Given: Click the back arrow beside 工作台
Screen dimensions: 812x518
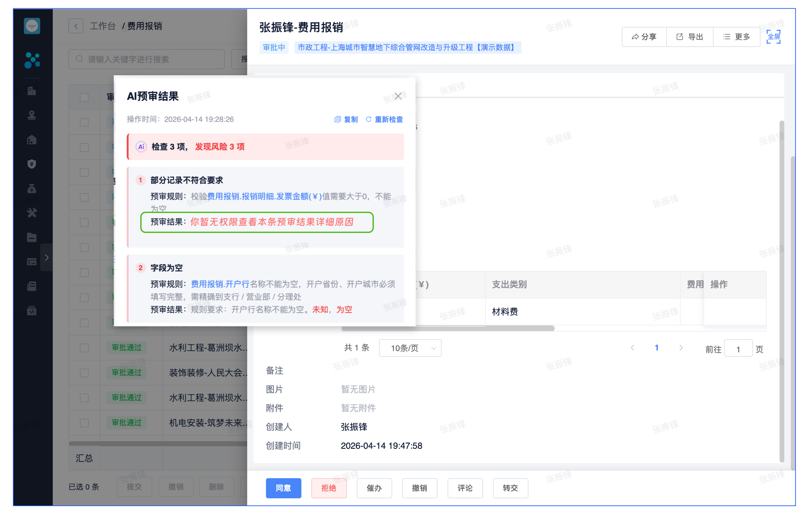Looking at the screenshot, I should [76, 26].
